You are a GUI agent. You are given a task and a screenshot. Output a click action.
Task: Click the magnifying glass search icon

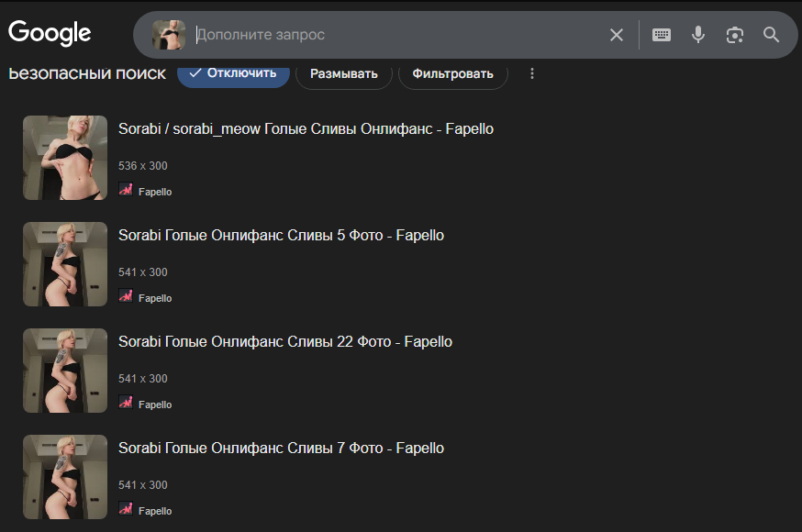771,35
